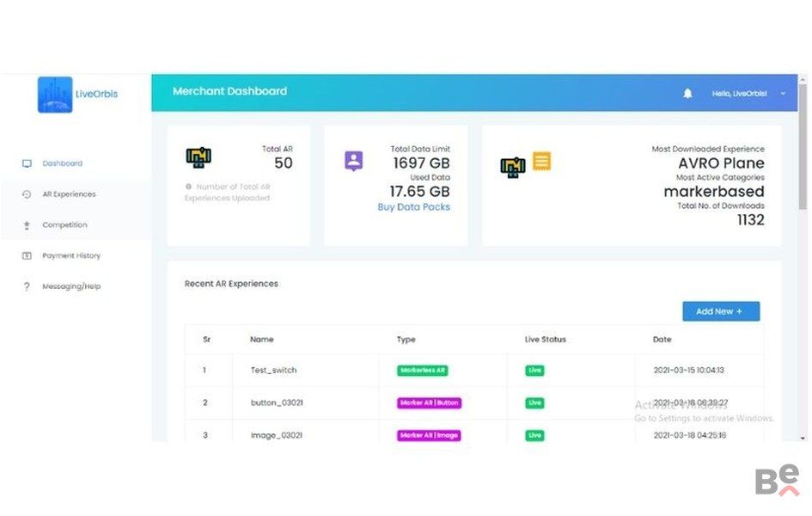Select the button_03021 name cell
This screenshot has width=812, height=516.
(277, 402)
